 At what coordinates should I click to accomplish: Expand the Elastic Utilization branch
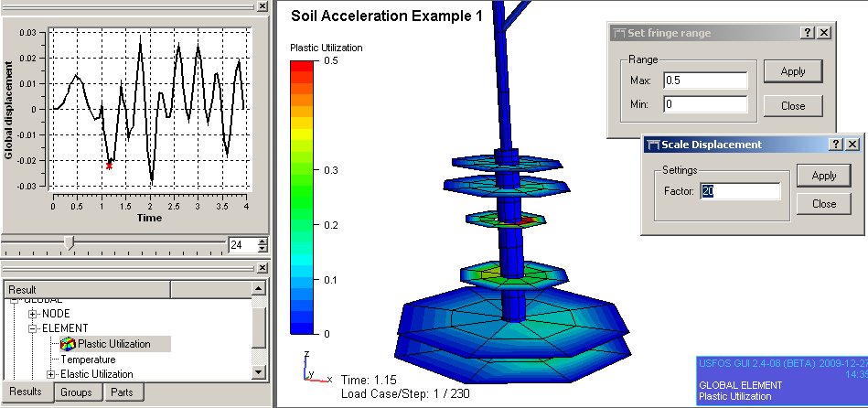pyautogui.click(x=51, y=374)
